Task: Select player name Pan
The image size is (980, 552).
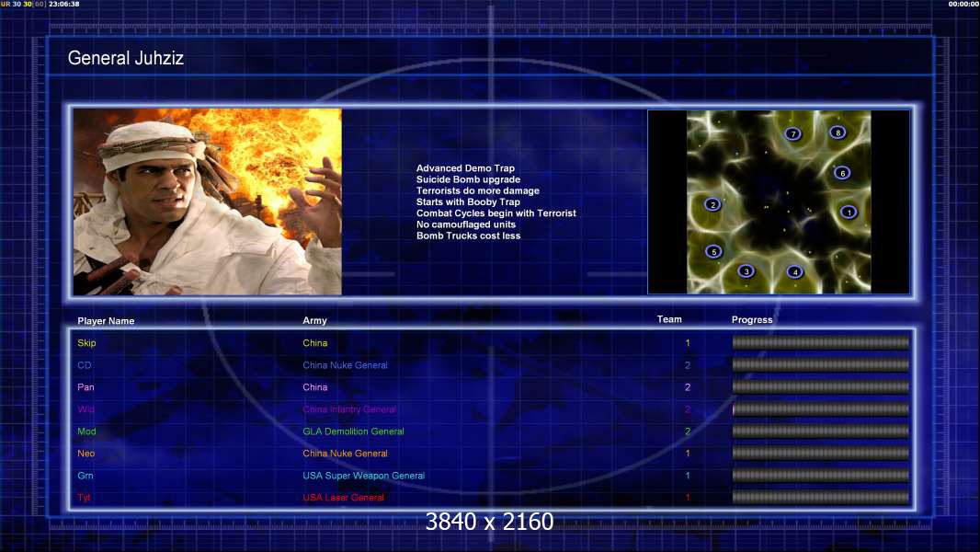Action: (x=85, y=387)
